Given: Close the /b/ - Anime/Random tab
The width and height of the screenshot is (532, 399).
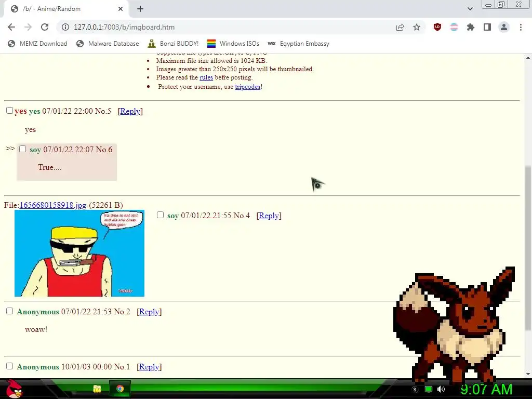Looking at the screenshot, I should pyautogui.click(x=121, y=9).
